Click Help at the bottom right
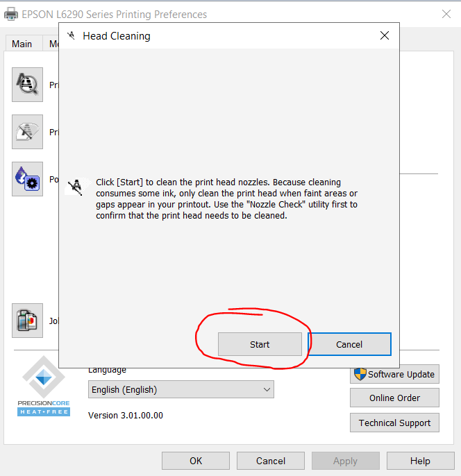Image resolution: width=461 pixels, height=476 pixels. tap(419, 461)
